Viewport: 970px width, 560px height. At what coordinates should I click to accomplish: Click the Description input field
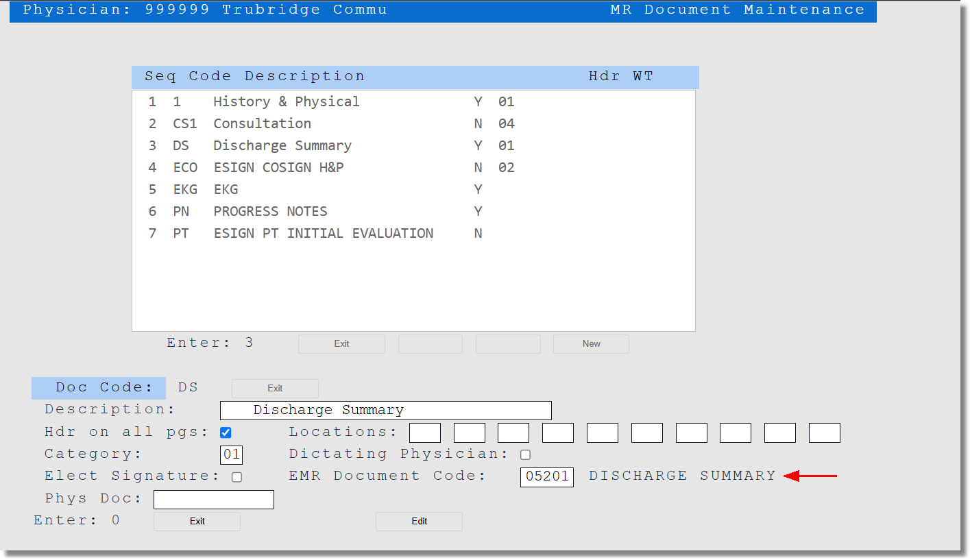click(385, 411)
